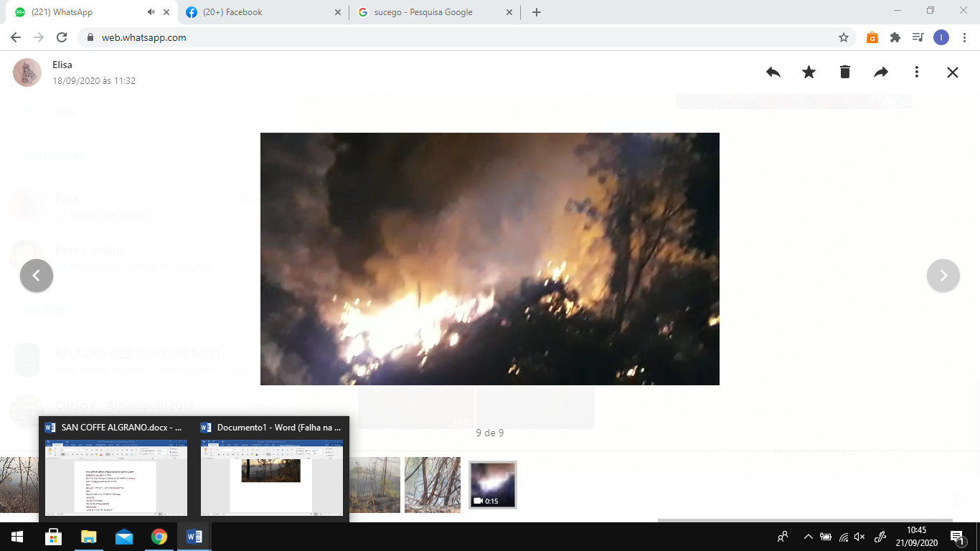980x551 pixels.
Task: Open SAN COFFE ALGRANO.docx Word preview
Action: [x=116, y=470]
